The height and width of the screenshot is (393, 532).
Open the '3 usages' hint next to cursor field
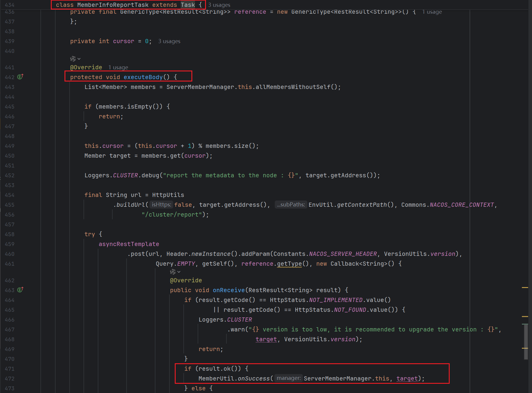point(169,41)
